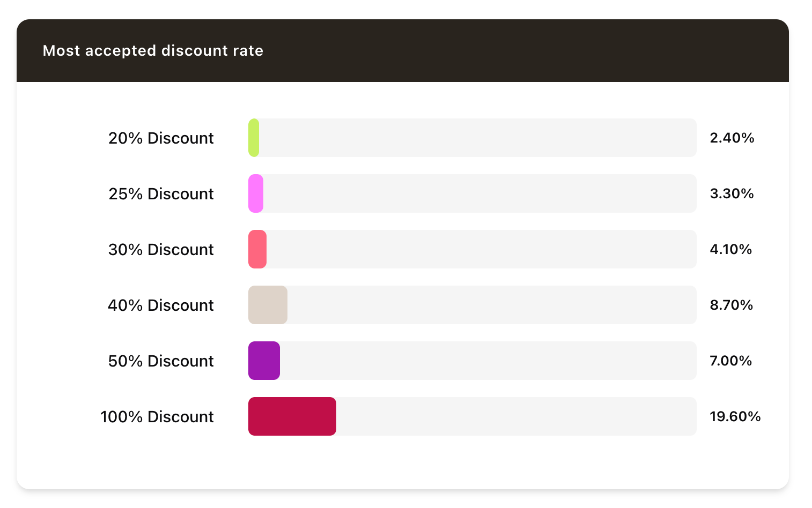Click the empty gray track of 100% Discount
Image resolution: width=812 pixels, height=508 pixels.
coord(515,416)
